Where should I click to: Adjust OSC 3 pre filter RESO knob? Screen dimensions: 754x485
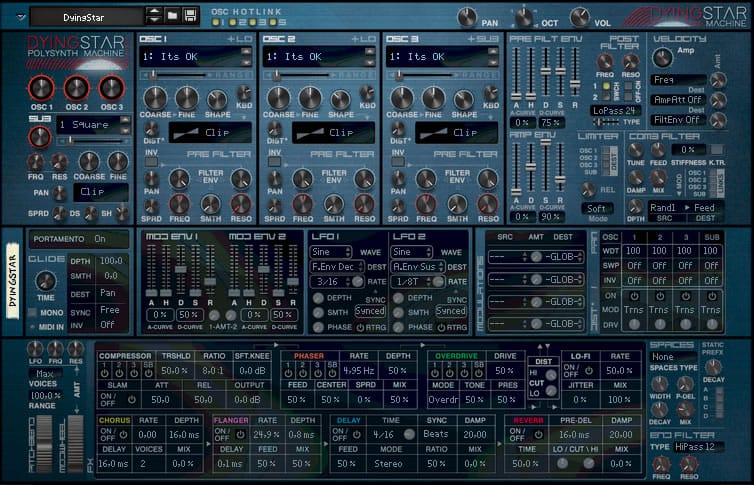(x=488, y=205)
